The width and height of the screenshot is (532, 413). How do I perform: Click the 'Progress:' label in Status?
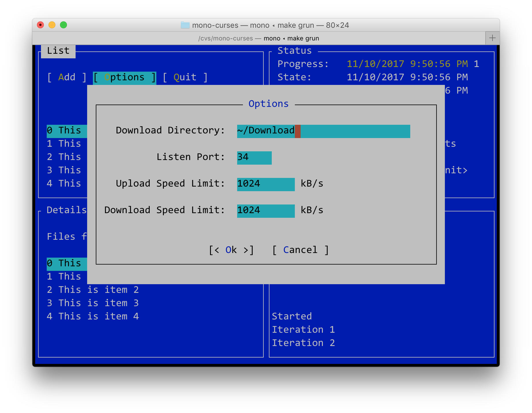[x=303, y=64]
